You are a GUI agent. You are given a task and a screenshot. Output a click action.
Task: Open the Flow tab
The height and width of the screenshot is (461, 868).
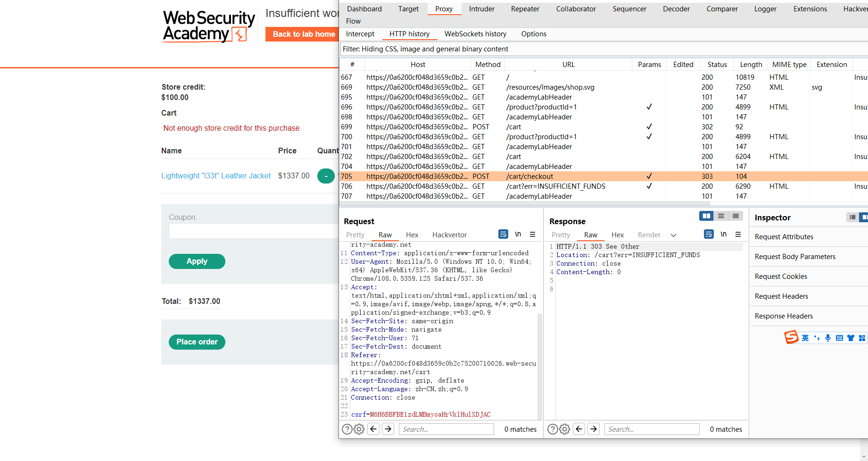pyautogui.click(x=353, y=21)
